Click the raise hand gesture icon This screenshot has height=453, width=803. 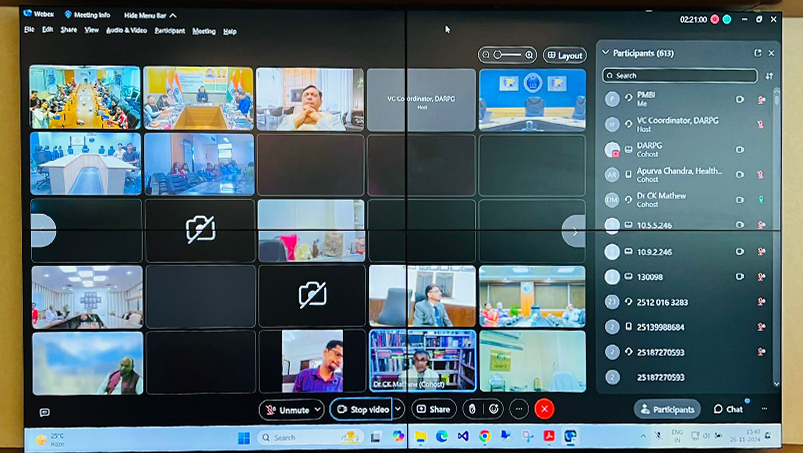pyautogui.click(x=472, y=409)
